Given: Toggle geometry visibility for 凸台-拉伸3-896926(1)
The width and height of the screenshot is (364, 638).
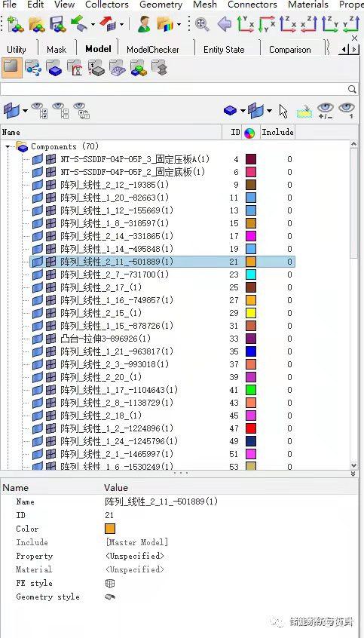Looking at the screenshot, I should click(38, 339).
